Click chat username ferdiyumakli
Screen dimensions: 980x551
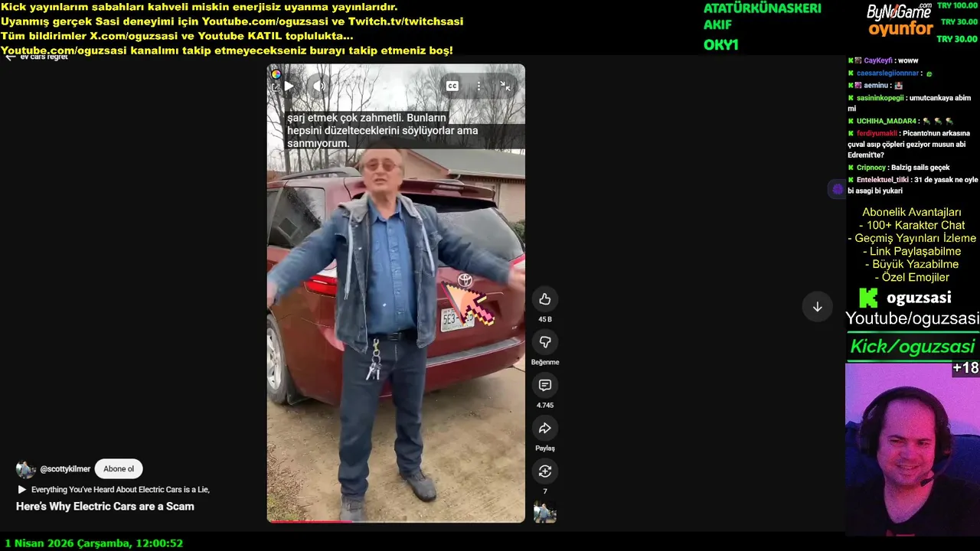click(x=877, y=133)
